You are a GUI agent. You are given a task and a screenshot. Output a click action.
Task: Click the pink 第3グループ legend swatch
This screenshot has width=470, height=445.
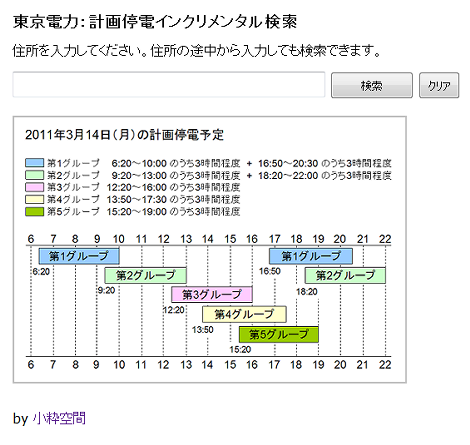35,187
